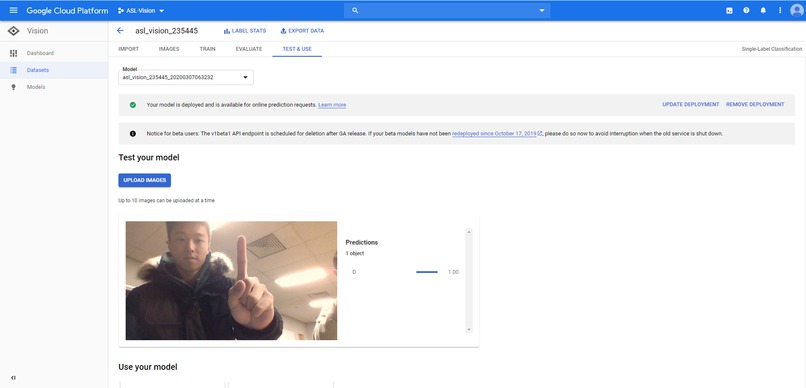The width and height of the screenshot is (806, 388).
Task: Open Models in sidebar
Action: (x=36, y=87)
